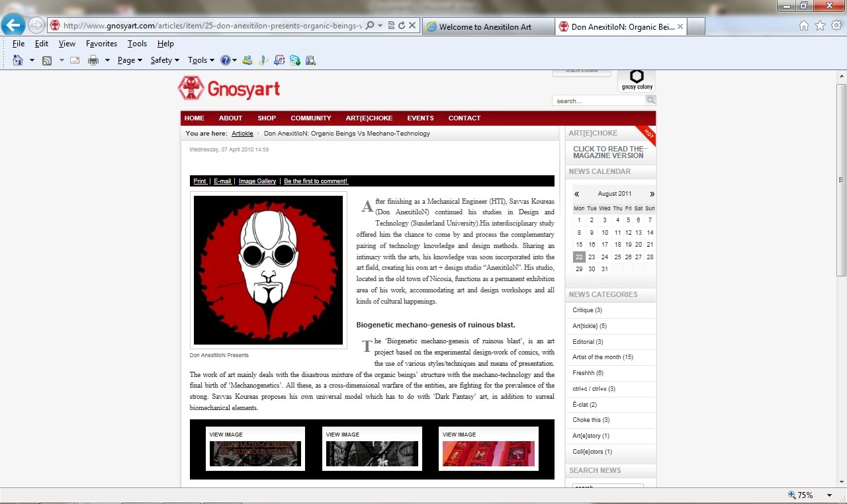Open the Home page toolbar icon

click(18, 60)
